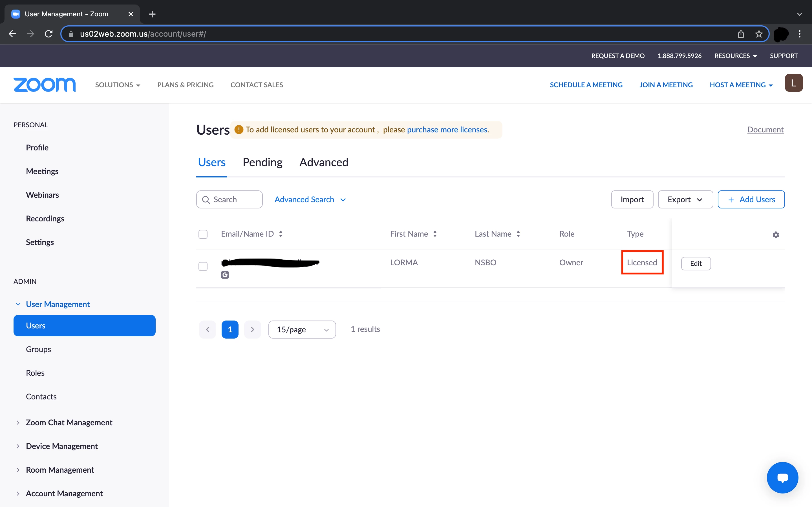Reload the page
Viewport: 812px width, 507px height.
pos(49,34)
